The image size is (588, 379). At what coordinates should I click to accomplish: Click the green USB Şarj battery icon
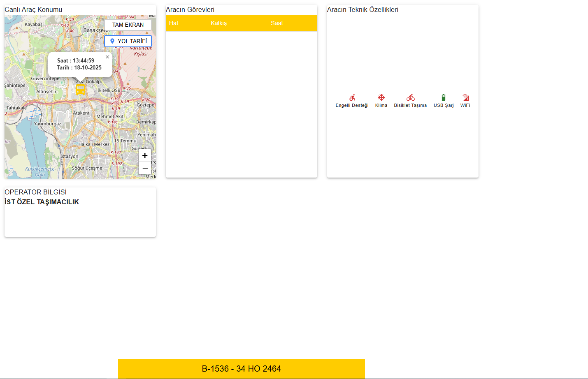[x=444, y=97]
